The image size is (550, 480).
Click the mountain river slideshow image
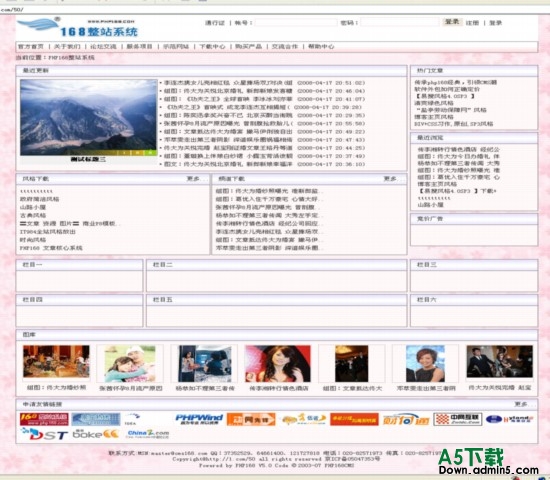click(x=88, y=117)
